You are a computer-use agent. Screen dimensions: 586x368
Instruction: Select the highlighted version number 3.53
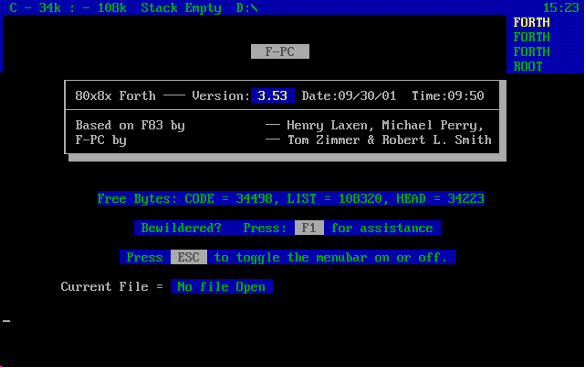(272, 96)
